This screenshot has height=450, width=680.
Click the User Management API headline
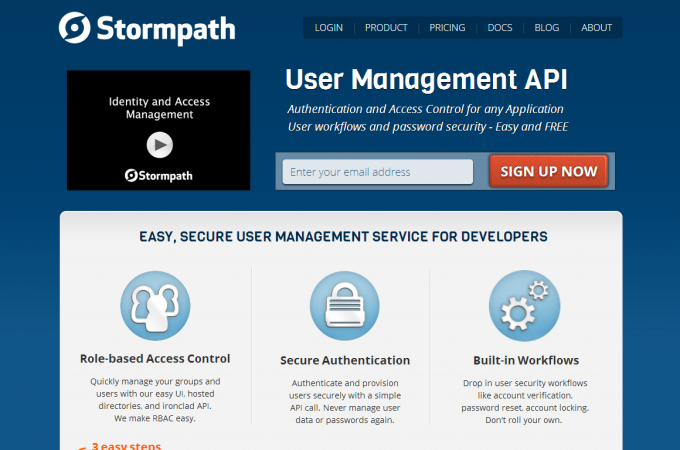[x=426, y=79]
